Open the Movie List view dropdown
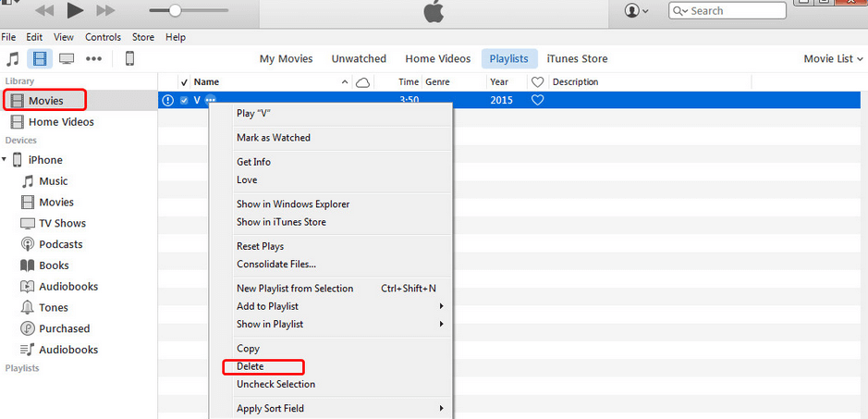868x419 pixels. pyautogui.click(x=833, y=59)
